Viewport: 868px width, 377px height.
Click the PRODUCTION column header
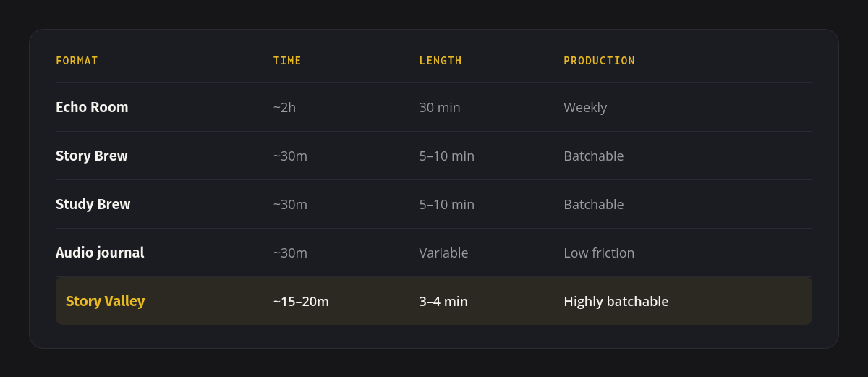tap(600, 61)
